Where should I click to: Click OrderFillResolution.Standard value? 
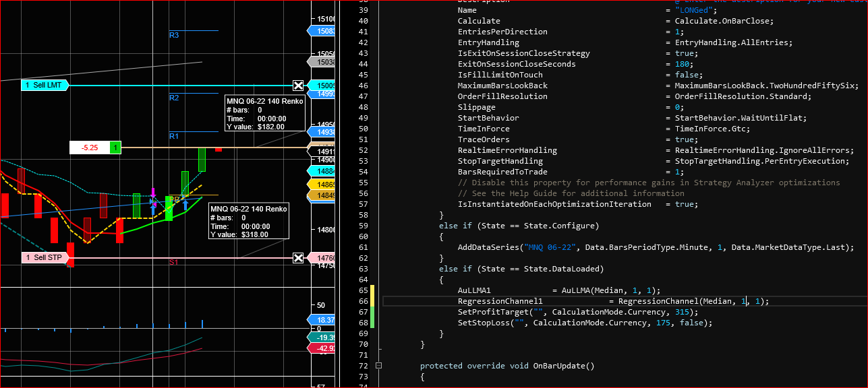tap(741, 96)
